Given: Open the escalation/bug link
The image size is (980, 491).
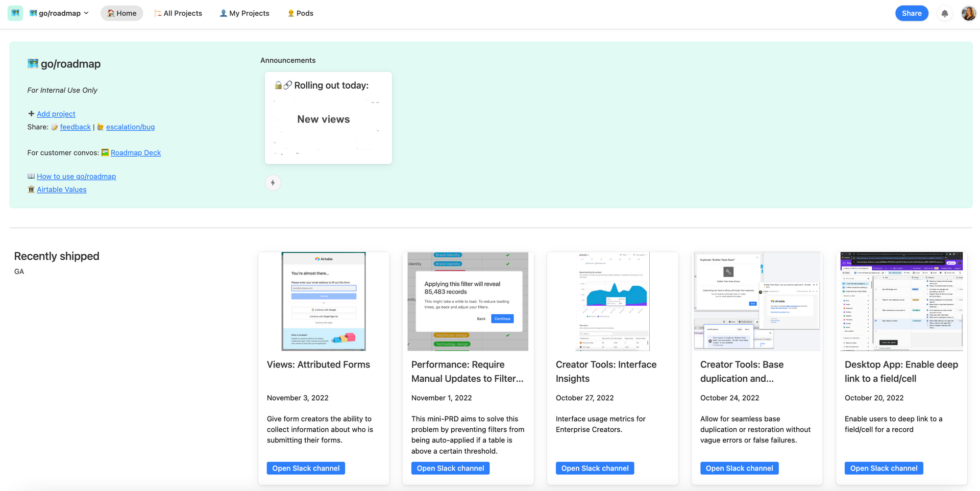Looking at the screenshot, I should click(x=130, y=127).
